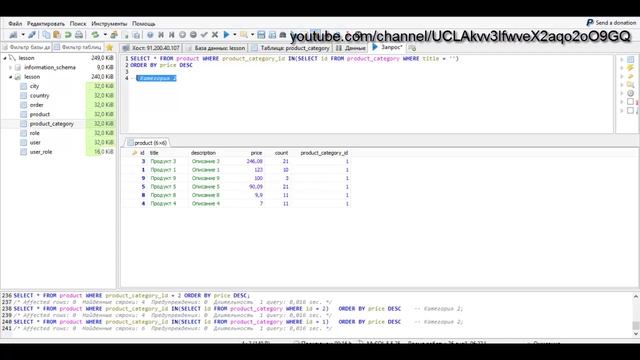The height and width of the screenshot is (360, 640).
Task: Click the database filter input field
Action: point(27,48)
